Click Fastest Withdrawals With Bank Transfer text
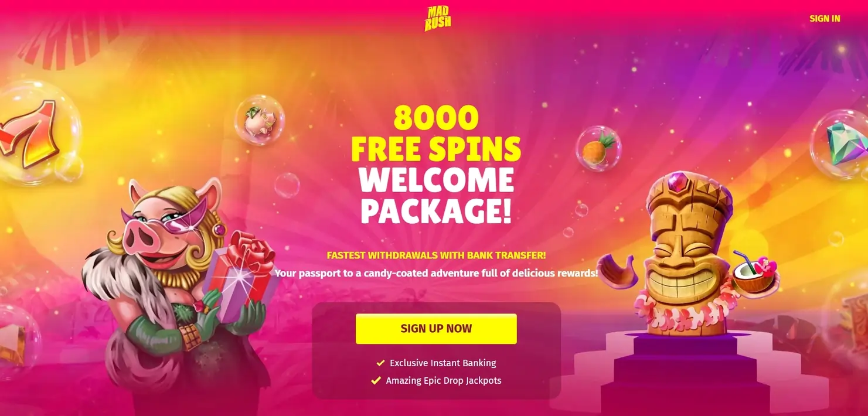 coord(436,255)
